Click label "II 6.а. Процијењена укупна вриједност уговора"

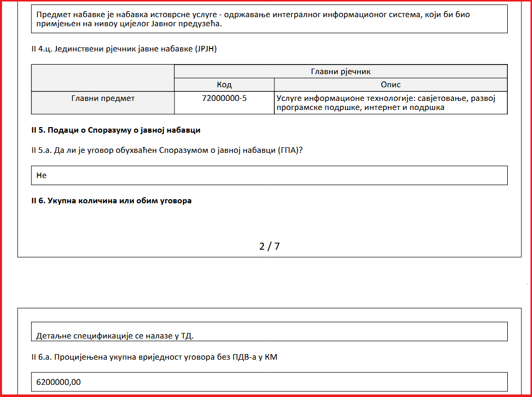(x=154, y=358)
